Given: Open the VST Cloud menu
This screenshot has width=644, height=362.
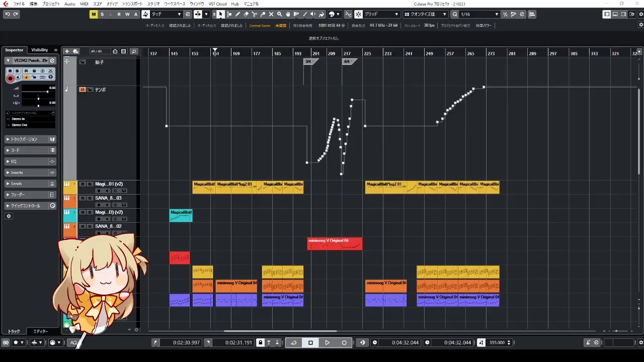Looking at the screenshot, I should tap(218, 4).
